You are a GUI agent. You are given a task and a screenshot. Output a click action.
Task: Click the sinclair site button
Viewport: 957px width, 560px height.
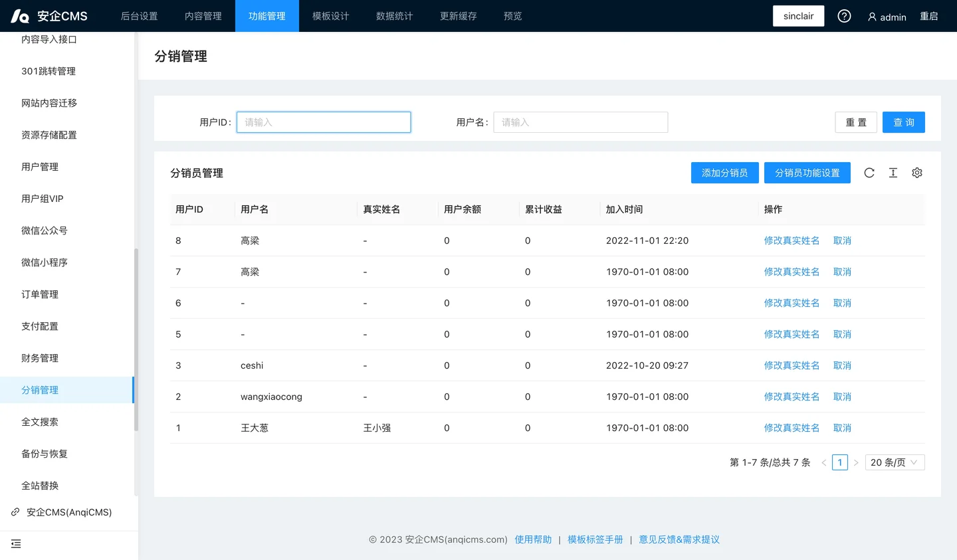point(798,16)
